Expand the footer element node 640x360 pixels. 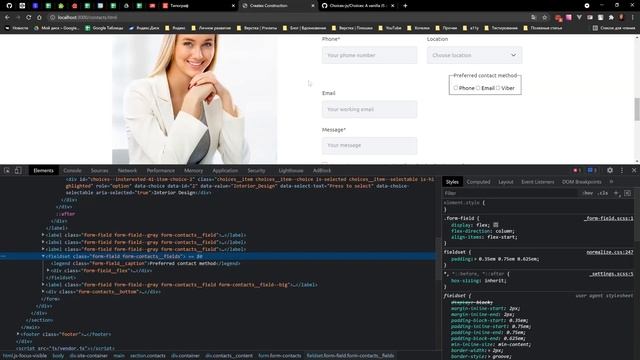click(x=18, y=334)
